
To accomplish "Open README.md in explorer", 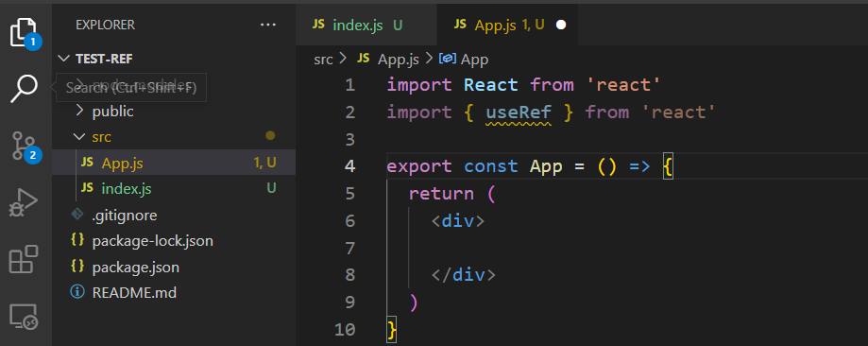I will click(173, 292).
